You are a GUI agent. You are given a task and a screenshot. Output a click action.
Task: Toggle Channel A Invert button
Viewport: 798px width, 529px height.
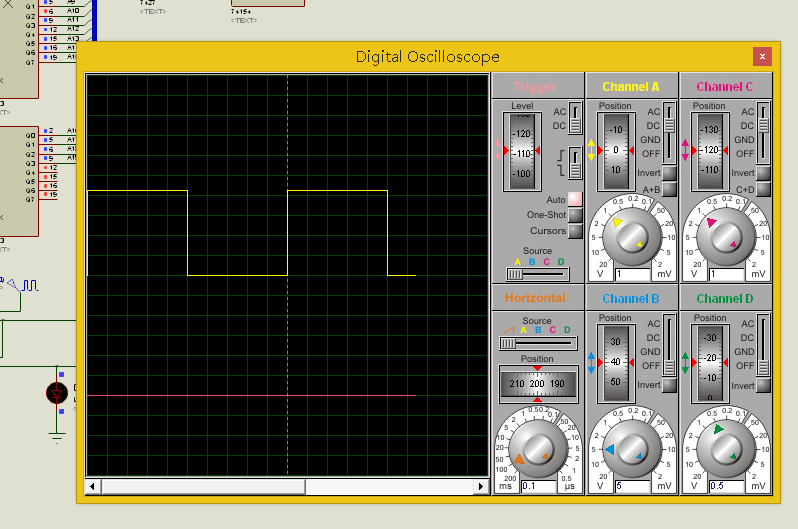pos(670,173)
